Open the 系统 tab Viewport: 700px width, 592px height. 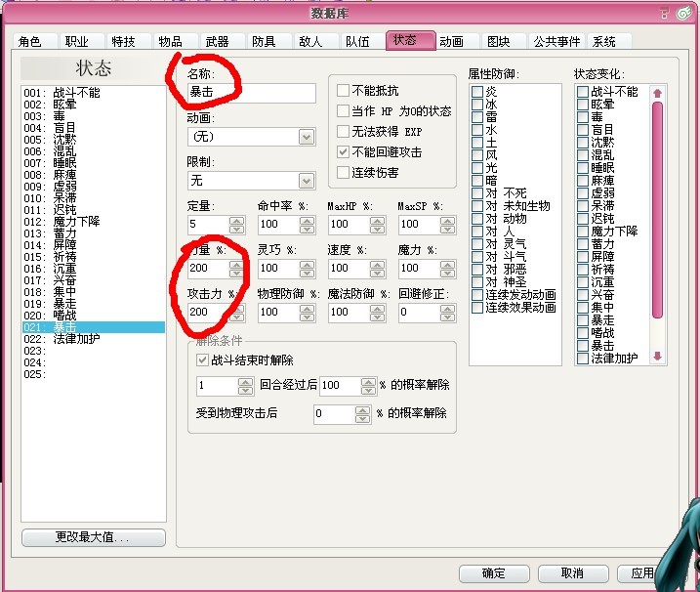[x=609, y=42]
